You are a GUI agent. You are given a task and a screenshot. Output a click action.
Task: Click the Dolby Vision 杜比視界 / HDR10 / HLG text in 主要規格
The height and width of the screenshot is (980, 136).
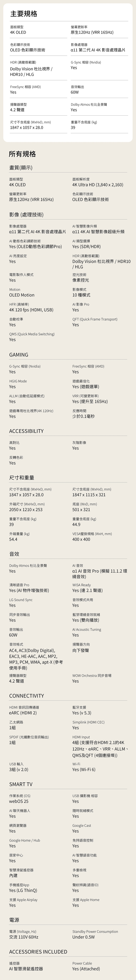31,72
